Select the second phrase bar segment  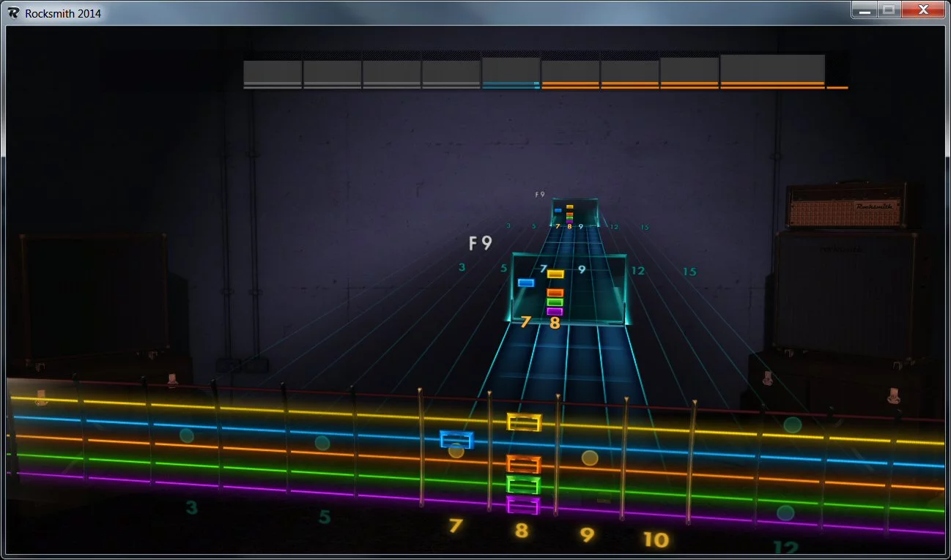pyautogui.click(x=331, y=73)
